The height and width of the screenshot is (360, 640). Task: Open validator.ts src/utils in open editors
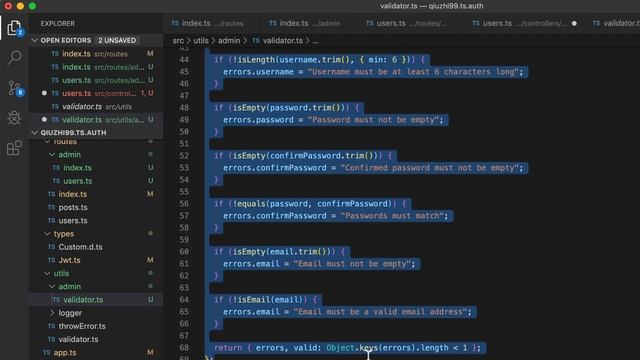pos(97,107)
